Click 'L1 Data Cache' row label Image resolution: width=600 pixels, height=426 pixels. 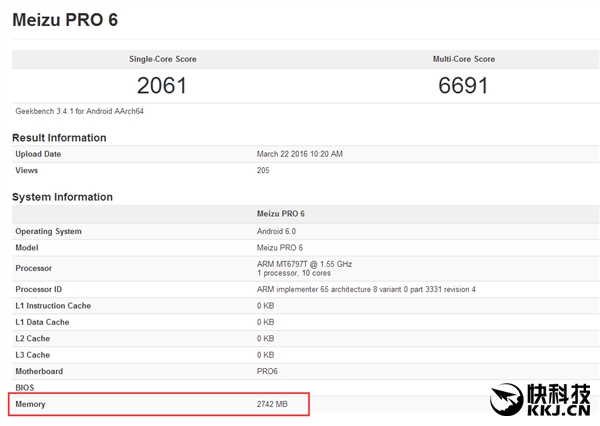click(x=42, y=322)
